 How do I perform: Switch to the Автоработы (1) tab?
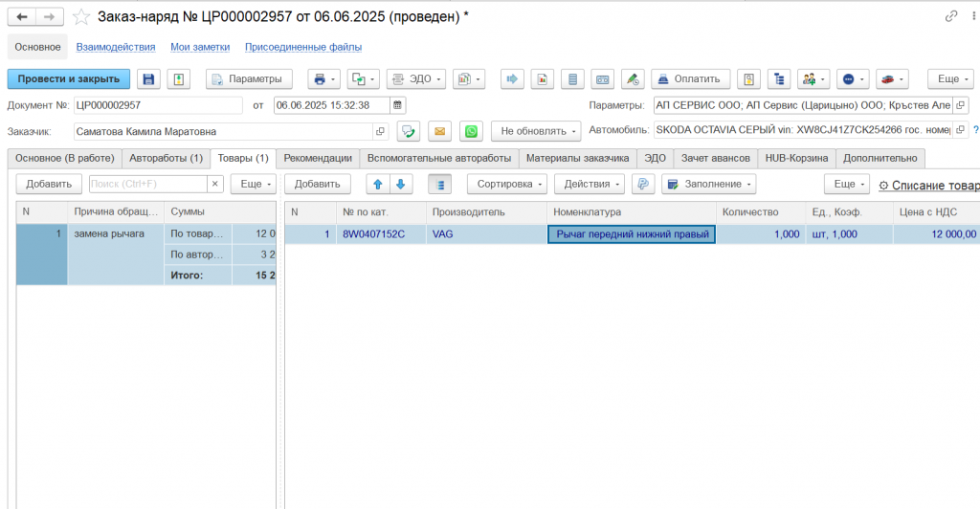(166, 158)
